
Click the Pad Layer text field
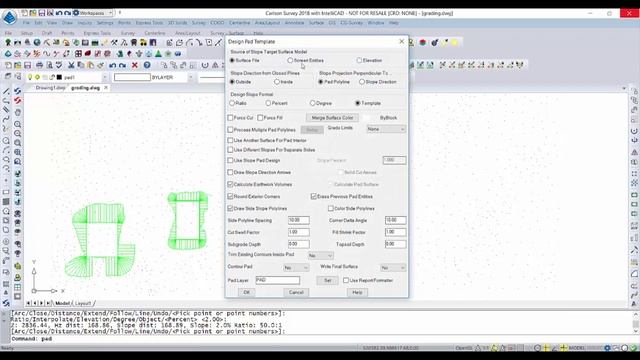tap(278, 280)
